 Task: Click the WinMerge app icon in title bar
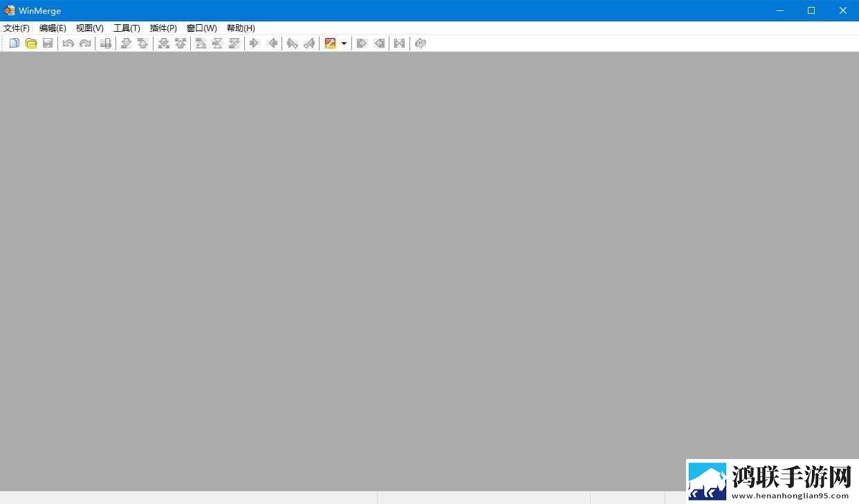tap(10, 10)
